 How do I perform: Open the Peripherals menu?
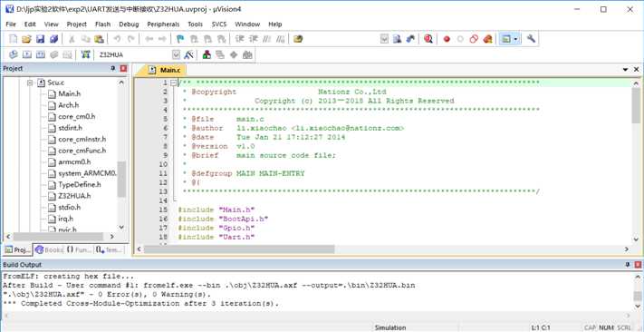pyautogui.click(x=163, y=24)
